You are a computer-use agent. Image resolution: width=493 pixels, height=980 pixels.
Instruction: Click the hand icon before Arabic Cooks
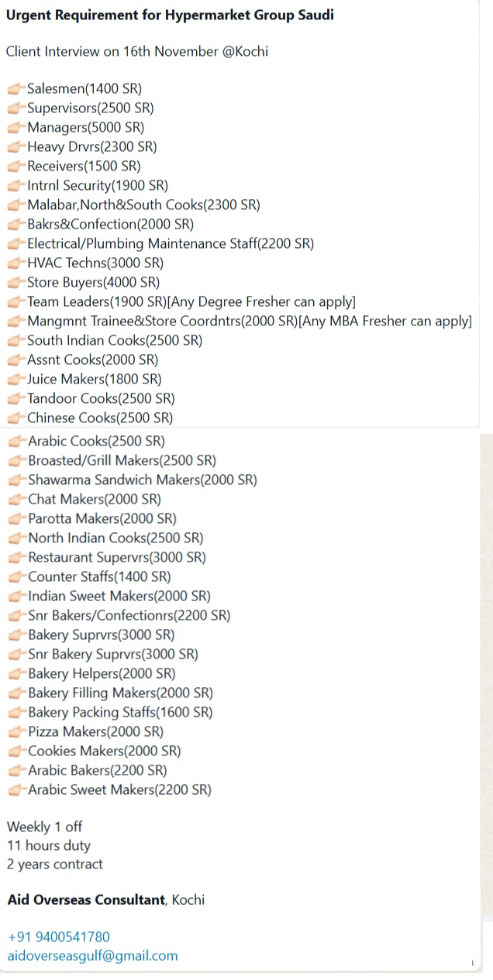(16, 442)
